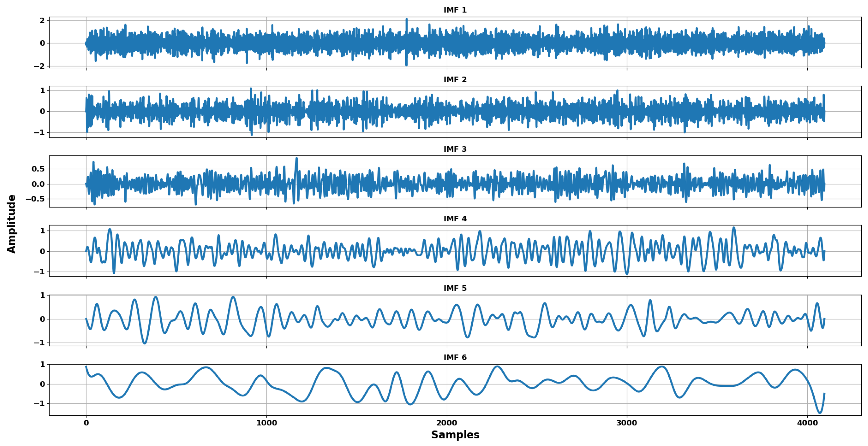
Task: Click the 4000 tick label on the x-axis
Action: 807,423
